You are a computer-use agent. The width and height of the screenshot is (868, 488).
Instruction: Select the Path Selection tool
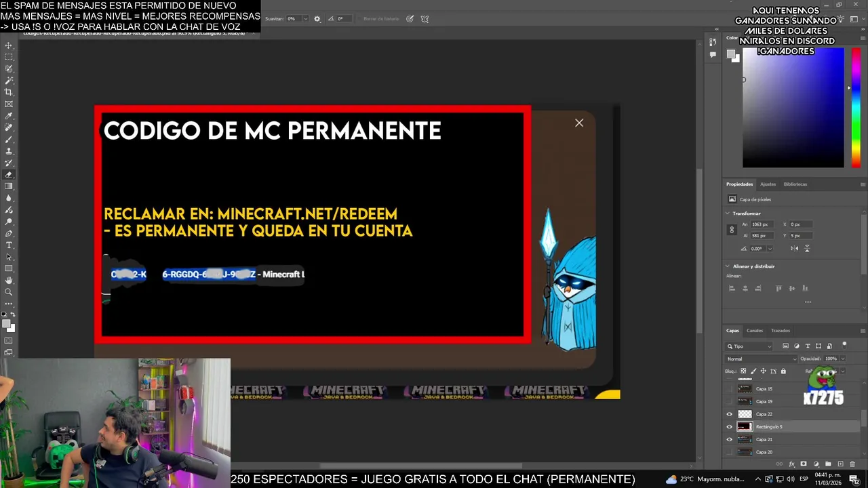[x=9, y=257]
